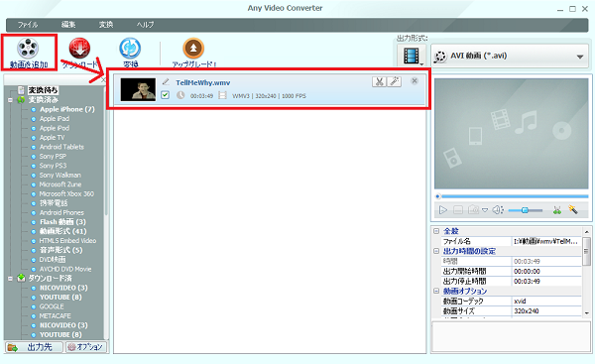Open the ファイル menu
Screen dimensions: 595x364
[28, 25]
